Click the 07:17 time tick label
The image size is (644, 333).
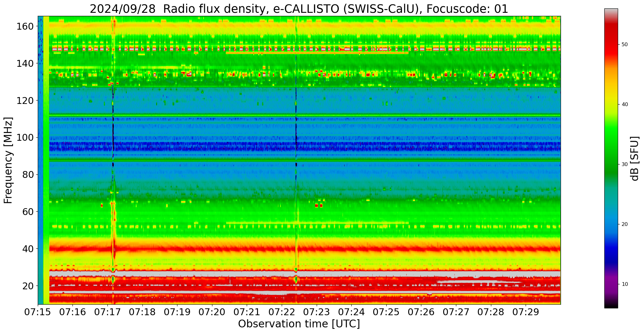click(x=108, y=312)
